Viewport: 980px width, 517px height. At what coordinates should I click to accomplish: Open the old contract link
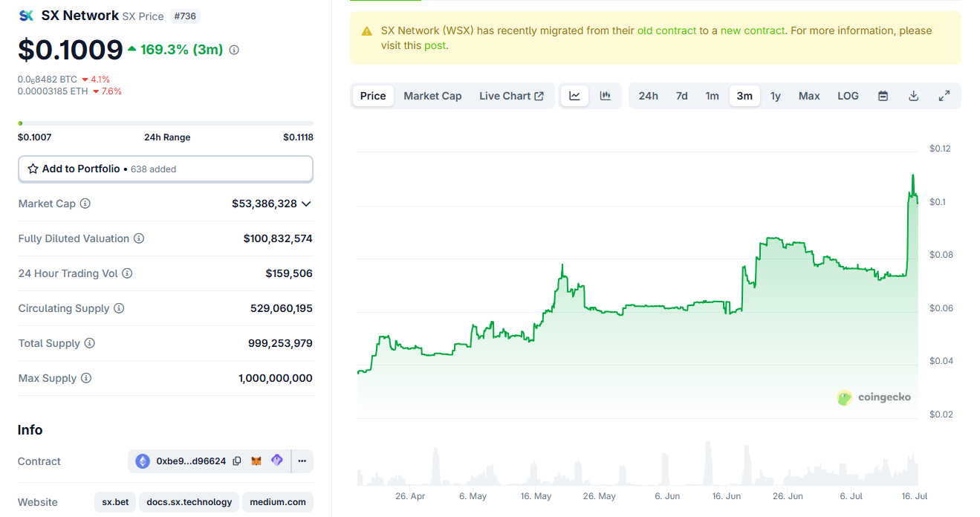(666, 30)
